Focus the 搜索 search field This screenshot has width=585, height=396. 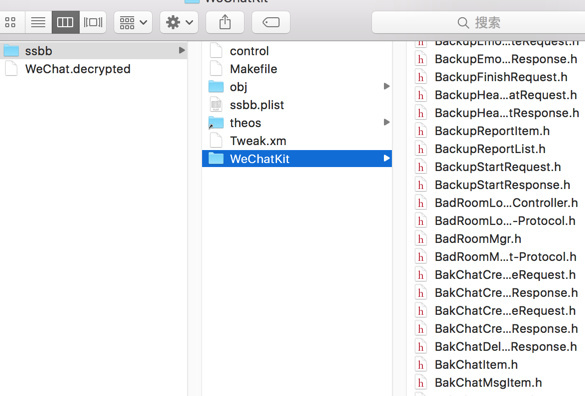(x=479, y=23)
